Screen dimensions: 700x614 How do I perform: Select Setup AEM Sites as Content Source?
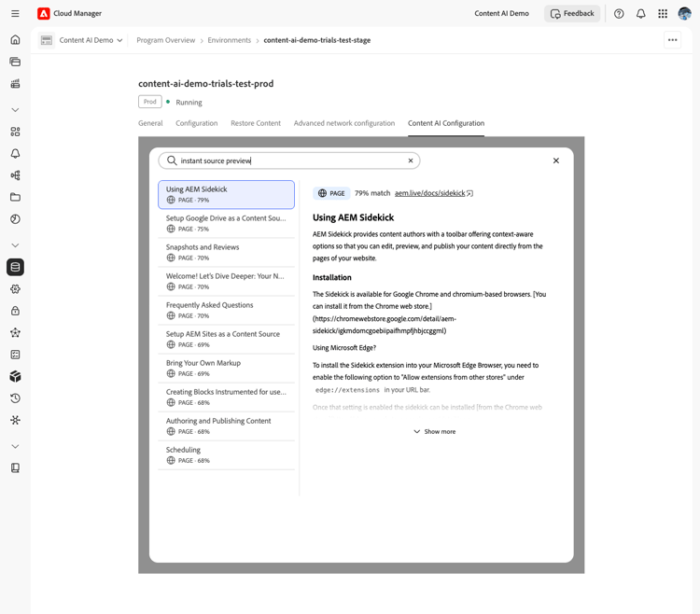227,339
